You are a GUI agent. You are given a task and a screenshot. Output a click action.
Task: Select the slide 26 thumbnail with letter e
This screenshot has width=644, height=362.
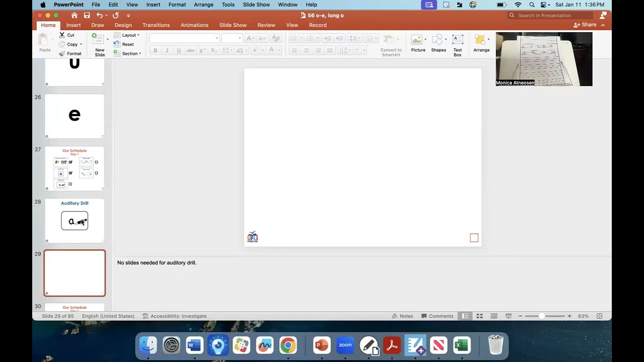tap(74, 116)
